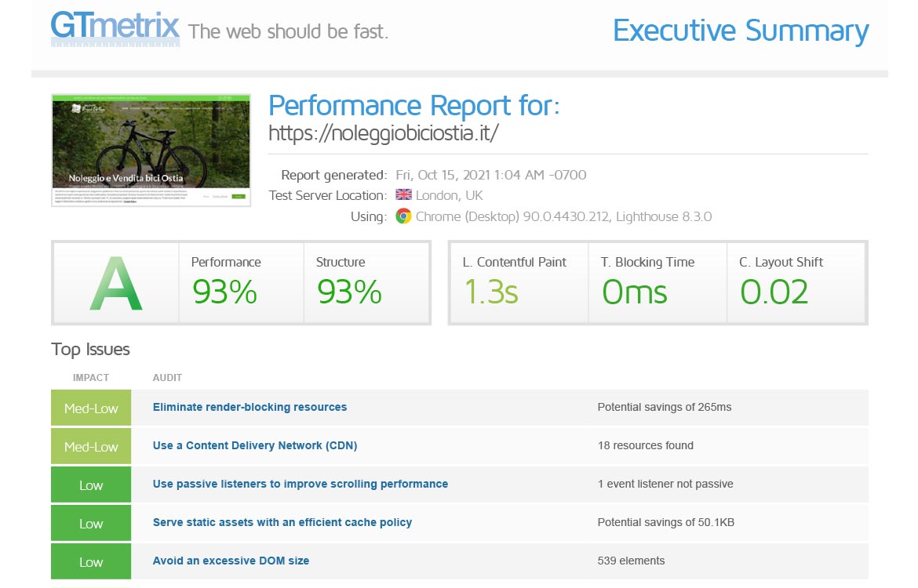The image size is (918, 588).
Task: Expand the Use passive listeners audit details
Action: coord(300,484)
